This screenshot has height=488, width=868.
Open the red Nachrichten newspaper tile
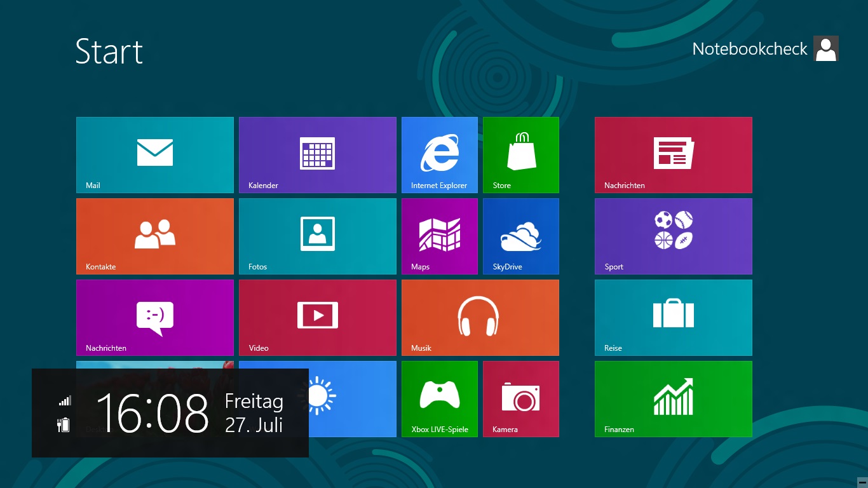(x=674, y=155)
